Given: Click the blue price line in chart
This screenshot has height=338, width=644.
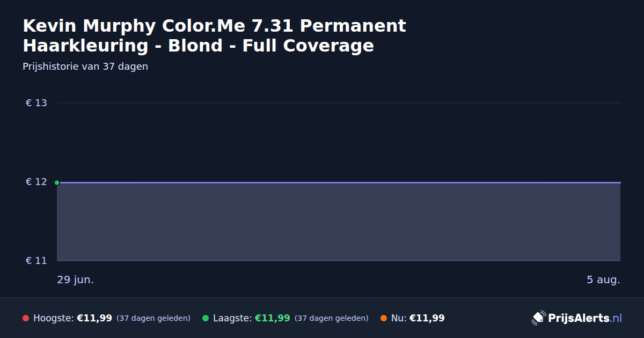Looking at the screenshot, I should 339,182.
